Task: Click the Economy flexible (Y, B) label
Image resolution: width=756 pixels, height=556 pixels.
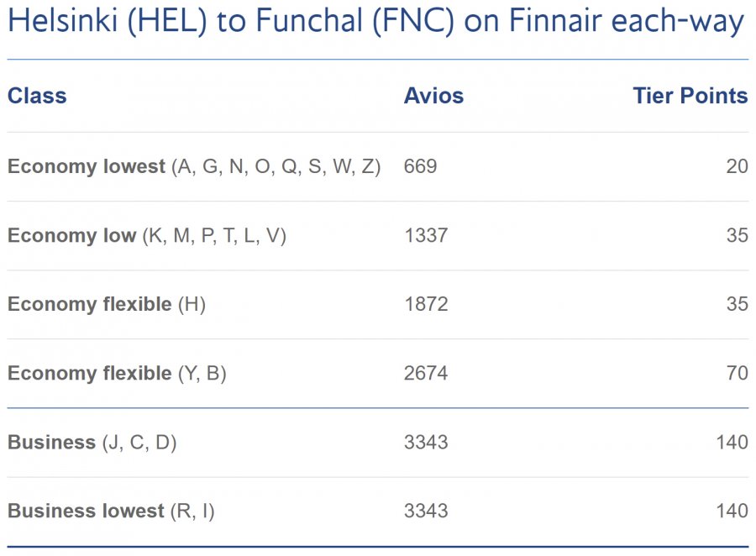Action: pyautogui.click(x=117, y=373)
